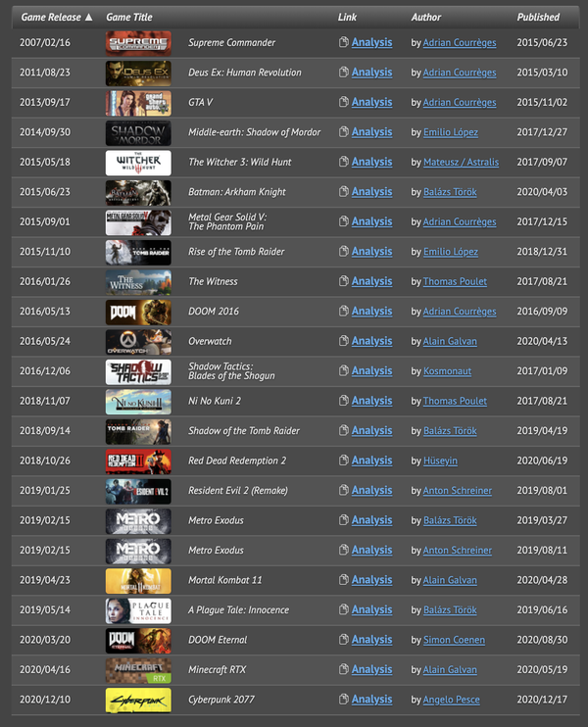Open author Adrian Courrèges in Supreme Commander row
588x727 pixels.
(x=460, y=43)
